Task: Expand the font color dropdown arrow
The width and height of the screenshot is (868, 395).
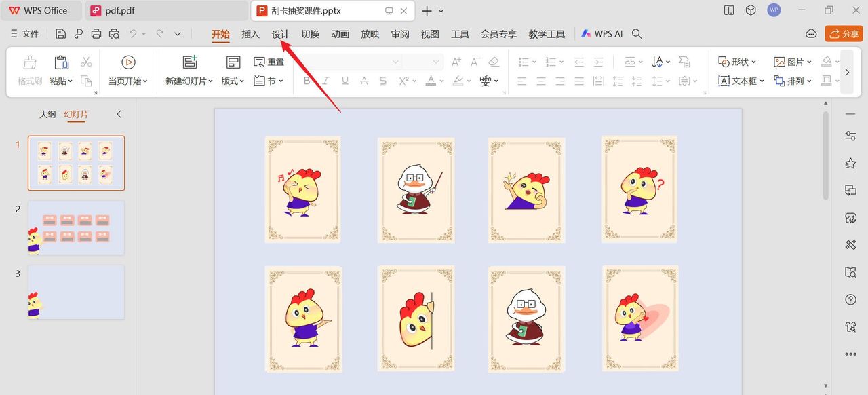Action: [x=441, y=81]
